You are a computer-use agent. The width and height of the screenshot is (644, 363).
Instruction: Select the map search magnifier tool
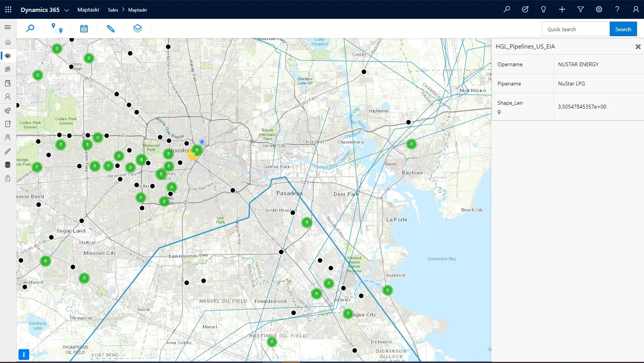click(x=30, y=28)
